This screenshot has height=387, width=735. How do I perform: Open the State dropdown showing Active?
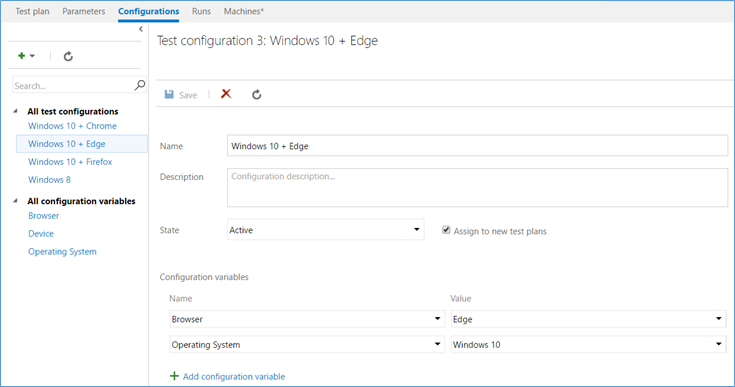click(326, 230)
